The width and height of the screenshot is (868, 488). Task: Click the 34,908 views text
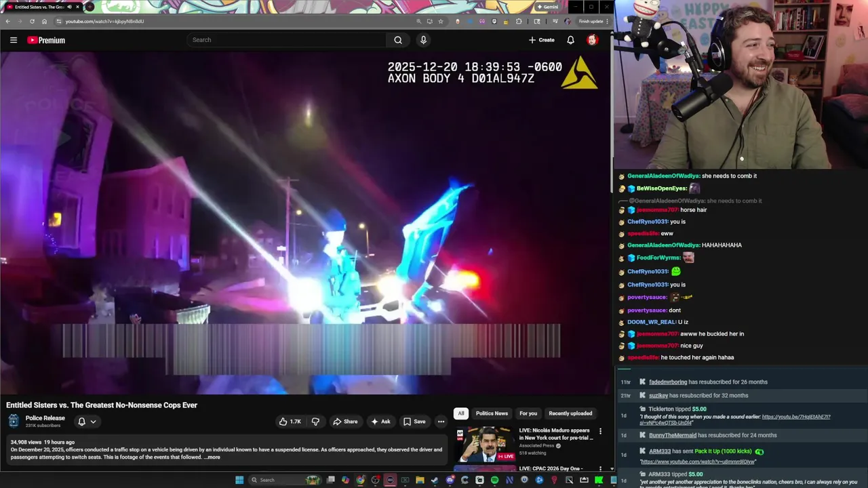[x=26, y=442]
